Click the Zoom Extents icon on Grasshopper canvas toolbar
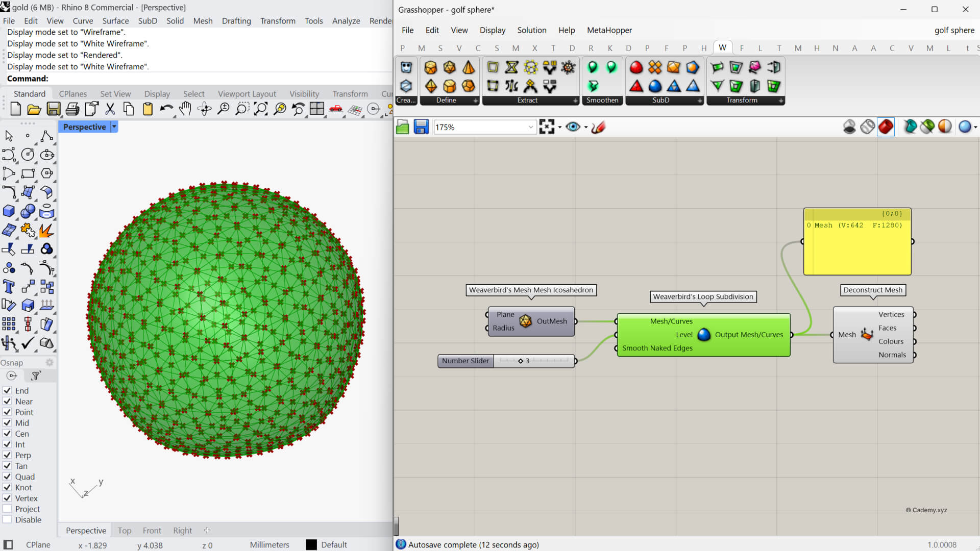 pyautogui.click(x=546, y=127)
